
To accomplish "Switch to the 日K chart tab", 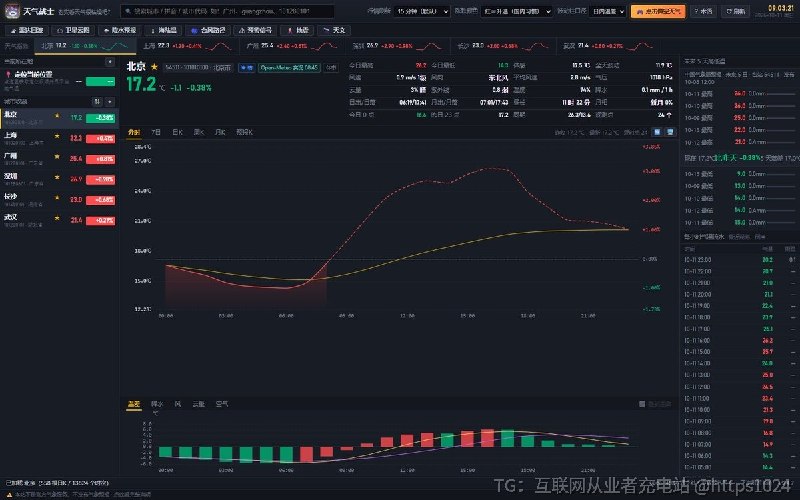I will [x=177, y=132].
